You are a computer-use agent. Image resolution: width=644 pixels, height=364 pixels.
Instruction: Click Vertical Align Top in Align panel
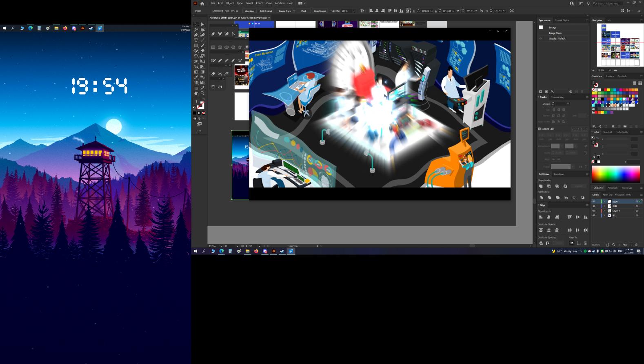pyautogui.click(x=569, y=217)
